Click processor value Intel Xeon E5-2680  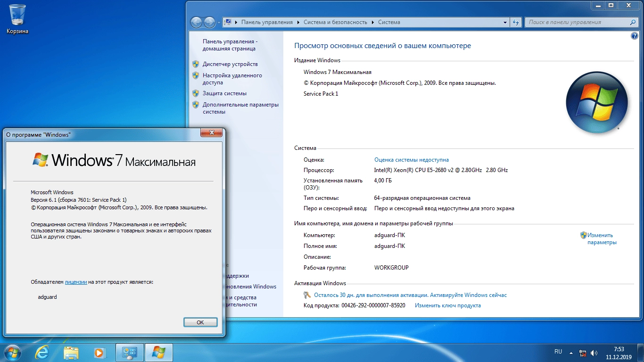click(441, 170)
